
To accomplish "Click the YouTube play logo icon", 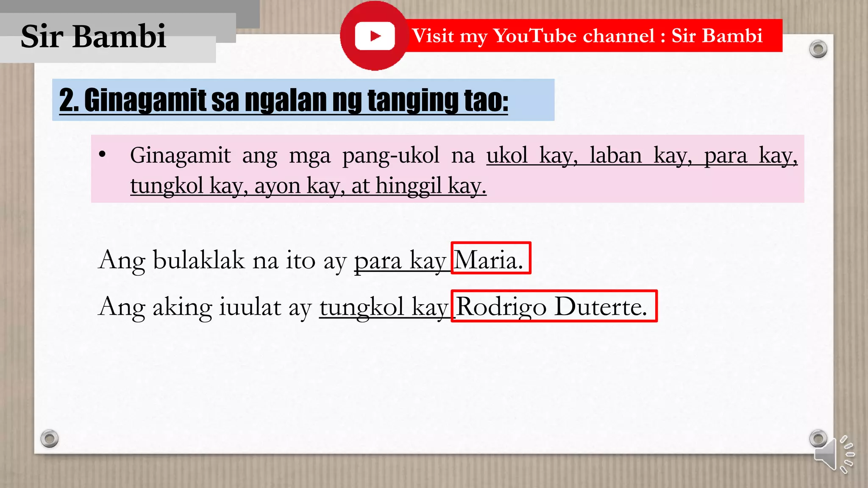I will pyautogui.click(x=375, y=36).
